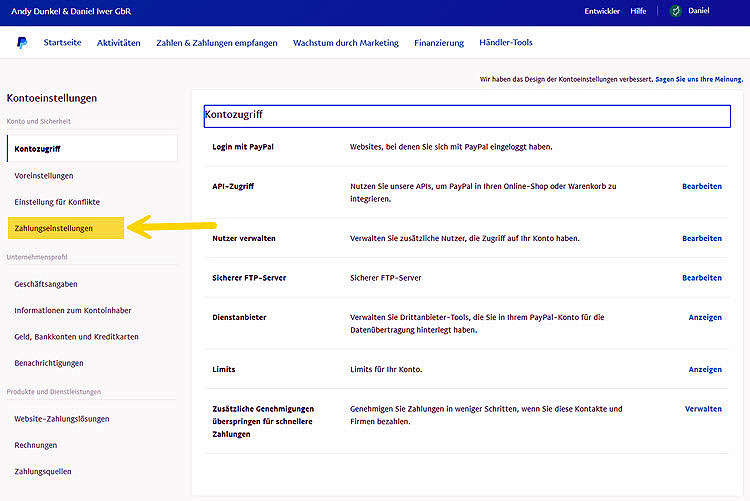Open Zahlungseinstellungen in the sidebar

[x=66, y=228]
